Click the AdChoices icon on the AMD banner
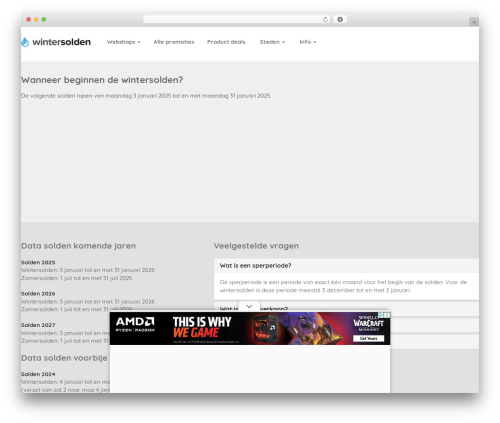Image resolution: width=500 pixels, height=423 pixels. click(381, 315)
